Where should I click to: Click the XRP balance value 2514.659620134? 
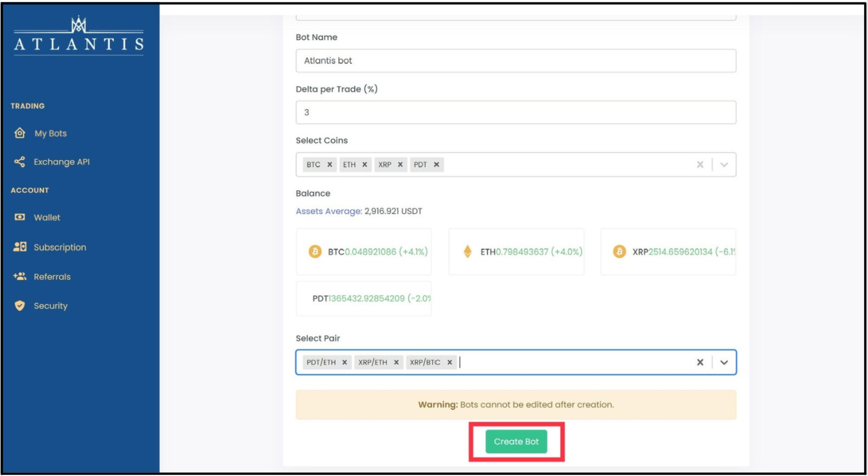[680, 252]
